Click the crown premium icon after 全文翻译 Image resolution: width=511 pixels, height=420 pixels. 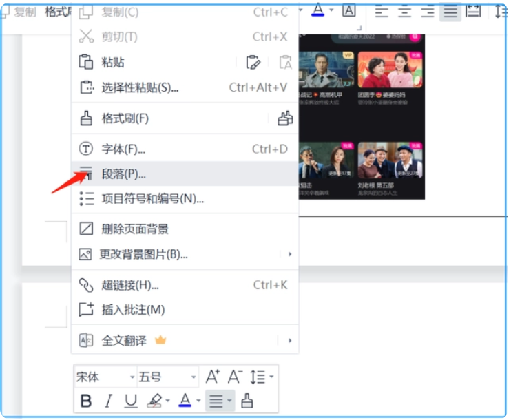[160, 341]
